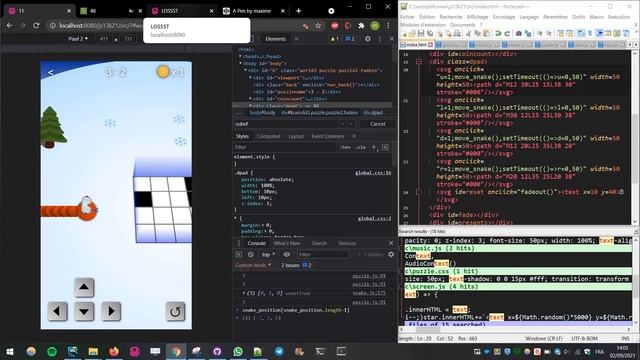Click the DevTools issues count badge
The height and width of the screenshot is (360, 640).
pyautogui.click(x=350, y=39)
